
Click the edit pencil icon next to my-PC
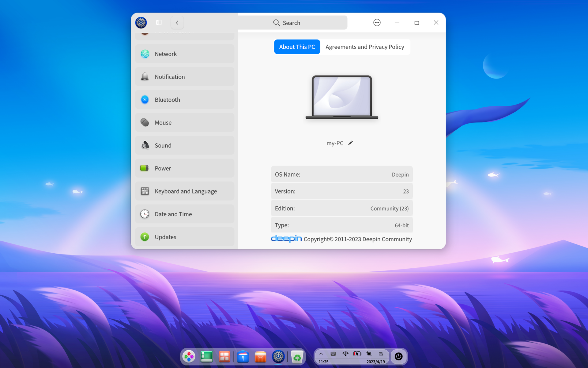350,143
